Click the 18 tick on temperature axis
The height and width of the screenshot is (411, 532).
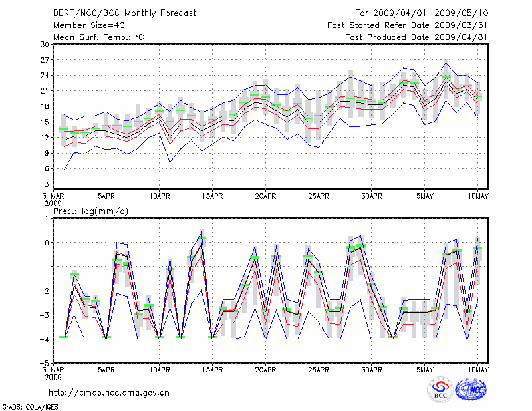tap(45, 106)
